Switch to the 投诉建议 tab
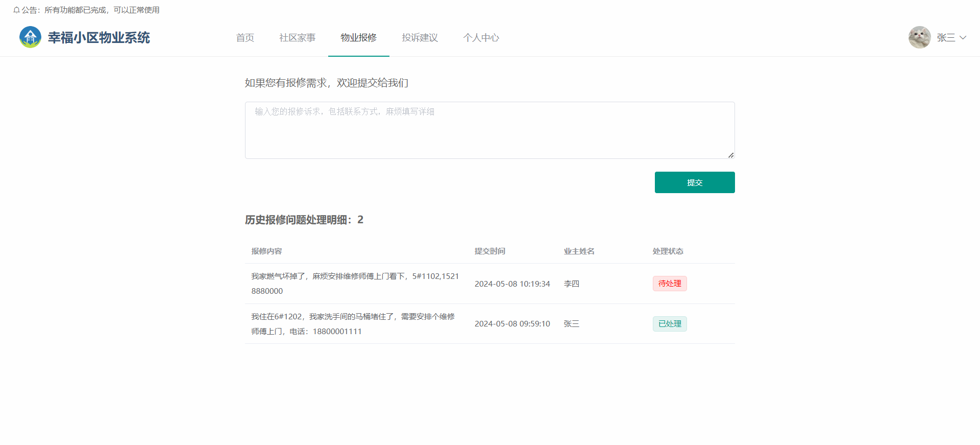Screen dimensions: 980x445 [420, 38]
